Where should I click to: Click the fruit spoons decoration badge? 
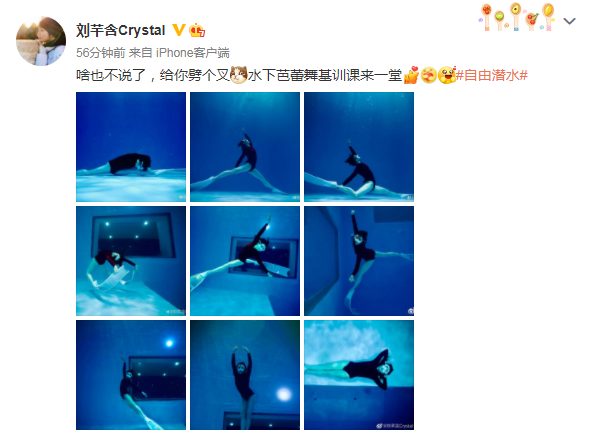pos(517,17)
